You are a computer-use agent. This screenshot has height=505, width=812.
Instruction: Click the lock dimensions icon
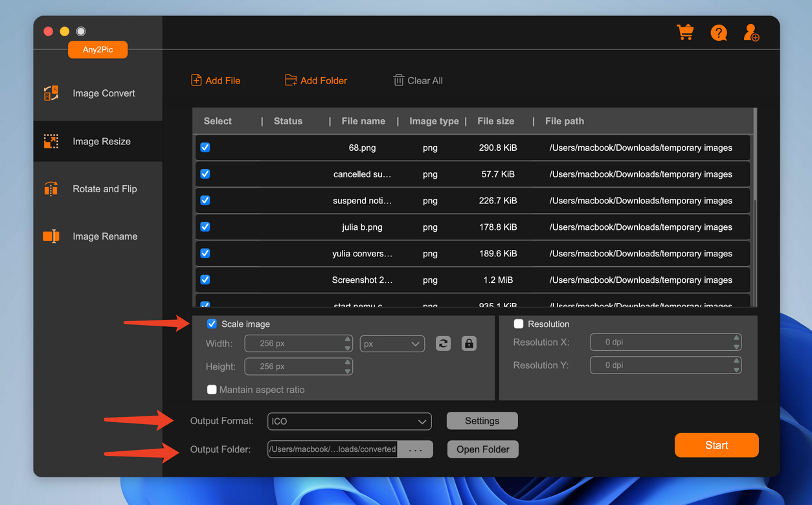pyautogui.click(x=469, y=343)
